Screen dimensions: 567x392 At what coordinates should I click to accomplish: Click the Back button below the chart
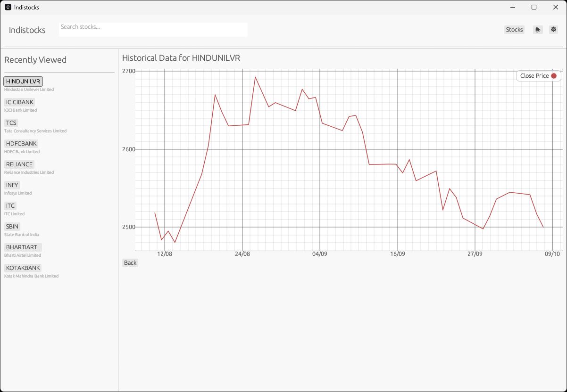(130, 262)
